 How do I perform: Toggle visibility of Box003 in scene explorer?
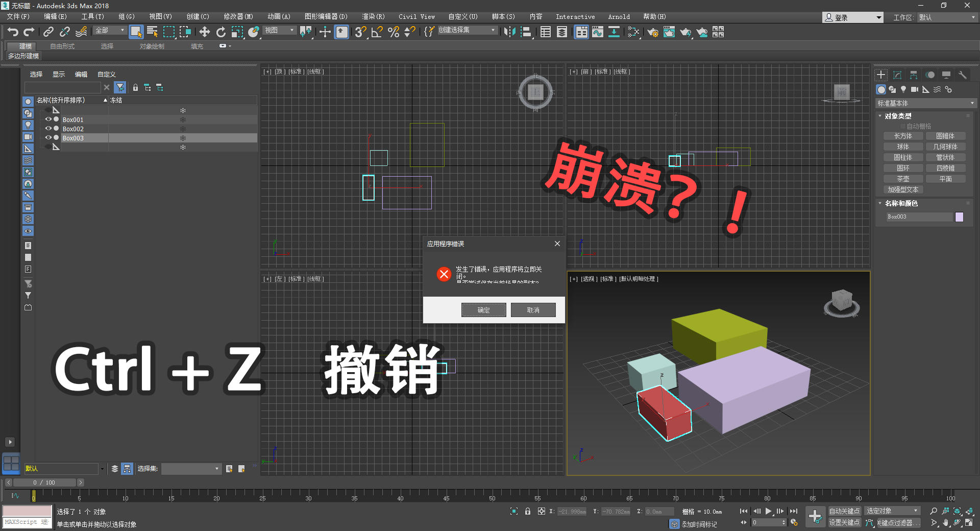click(48, 138)
